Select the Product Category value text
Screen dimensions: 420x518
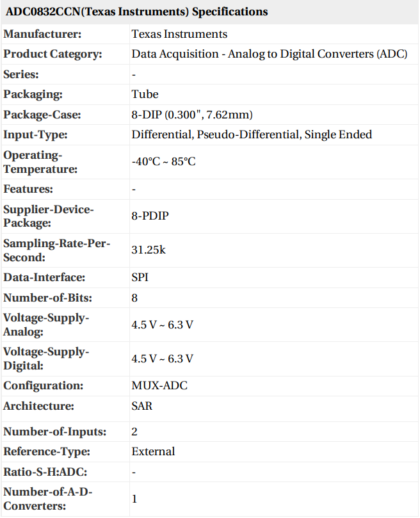click(269, 54)
